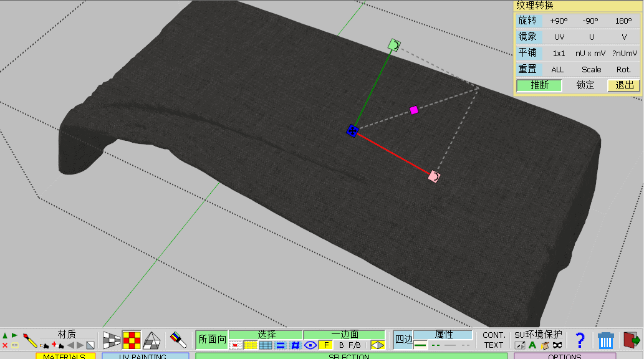The width and height of the screenshot is (644, 359).
Task: Apply 1x1 tiling to the texture
Action: point(559,53)
